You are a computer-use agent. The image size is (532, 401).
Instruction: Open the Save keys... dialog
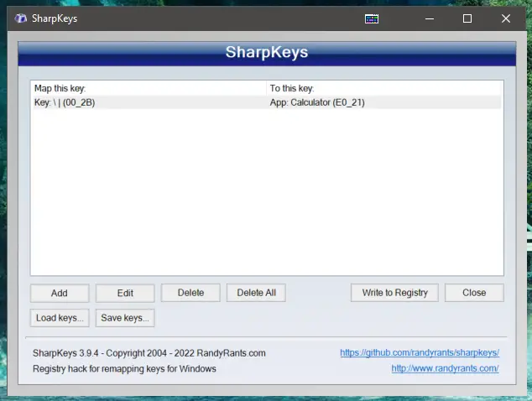click(x=125, y=318)
